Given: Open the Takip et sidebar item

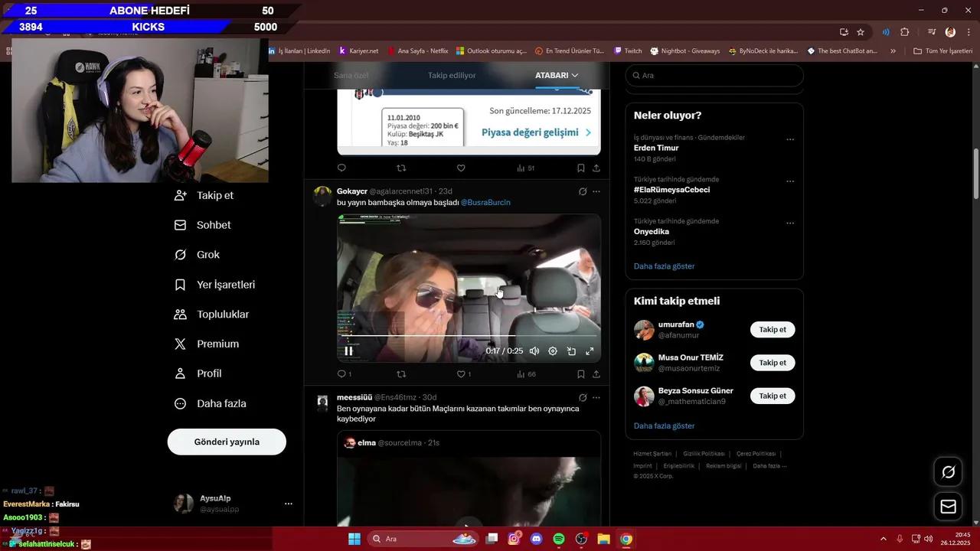Looking at the screenshot, I should (204, 195).
